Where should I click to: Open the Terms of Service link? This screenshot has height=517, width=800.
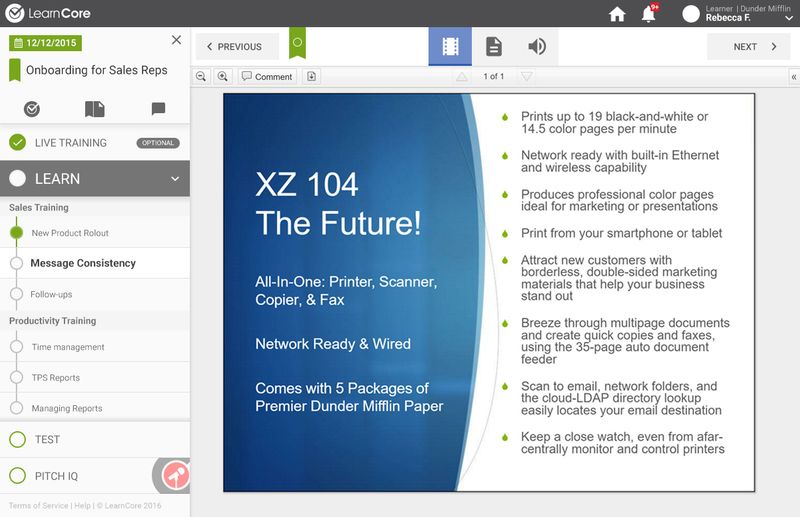(x=38, y=506)
